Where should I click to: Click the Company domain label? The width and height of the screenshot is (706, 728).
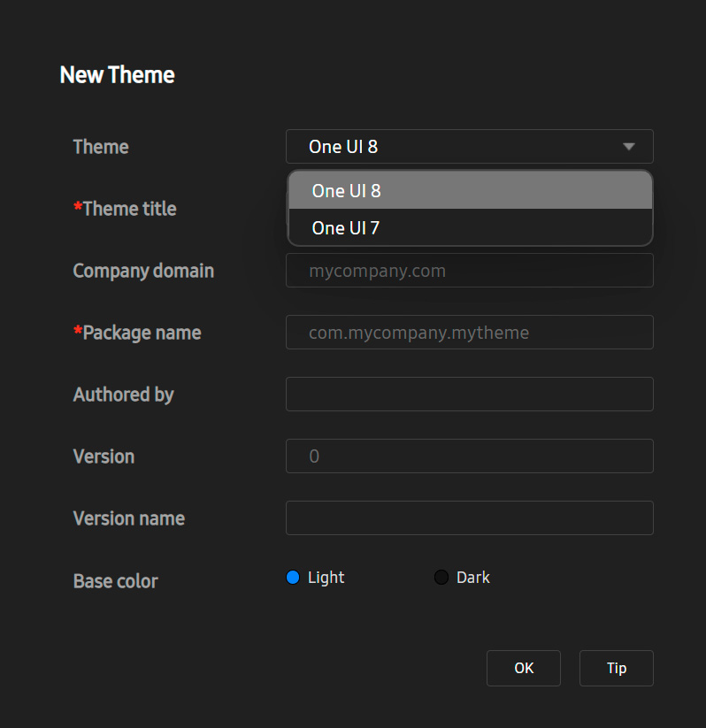tap(143, 272)
